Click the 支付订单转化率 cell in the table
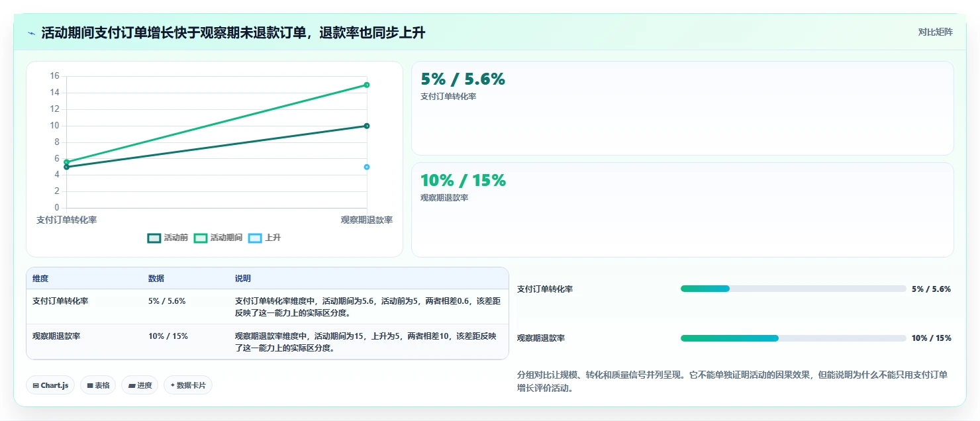The image size is (980, 421). pyautogui.click(x=60, y=301)
